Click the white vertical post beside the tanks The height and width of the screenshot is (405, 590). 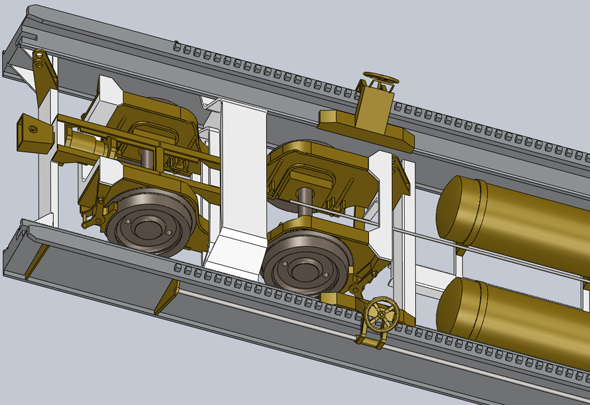coord(404,241)
